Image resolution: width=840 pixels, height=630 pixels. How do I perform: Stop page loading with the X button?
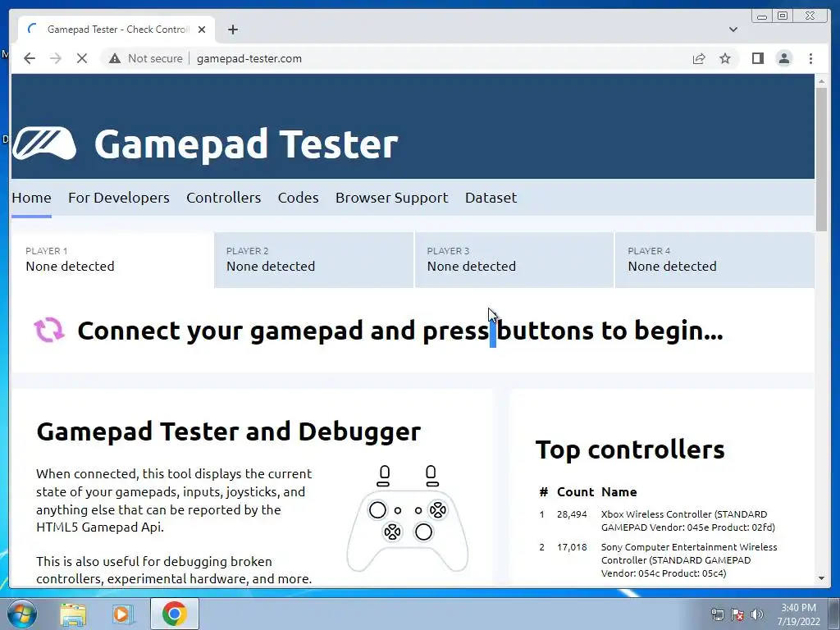point(82,58)
